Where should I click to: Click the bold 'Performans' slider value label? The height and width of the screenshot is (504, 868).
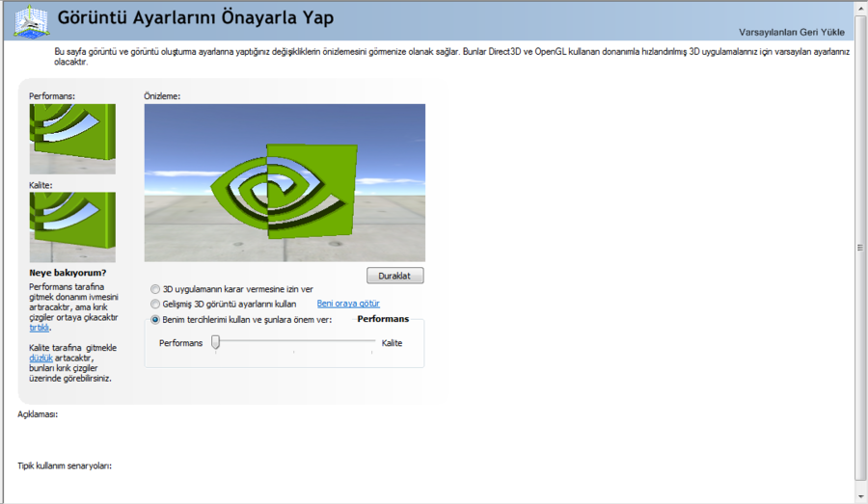[x=383, y=319]
